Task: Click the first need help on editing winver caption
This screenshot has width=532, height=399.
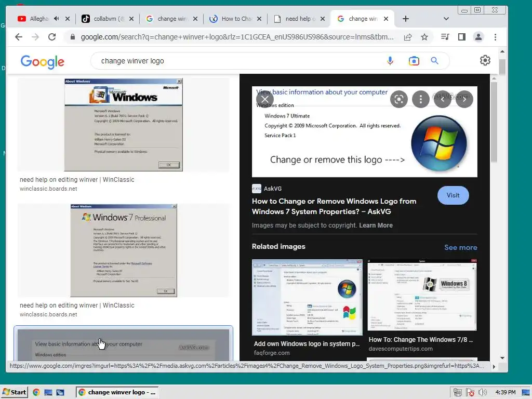Action: [x=77, y=179]
